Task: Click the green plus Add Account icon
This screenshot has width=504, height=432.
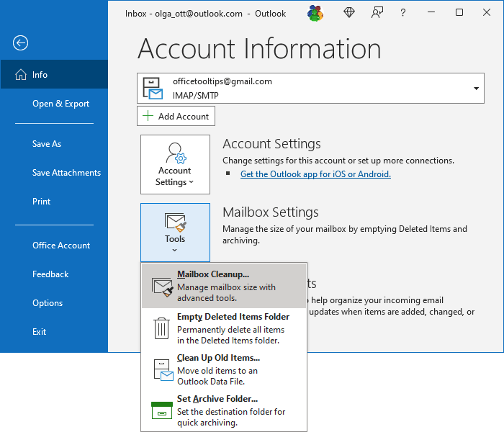Action: coord(148,116)
